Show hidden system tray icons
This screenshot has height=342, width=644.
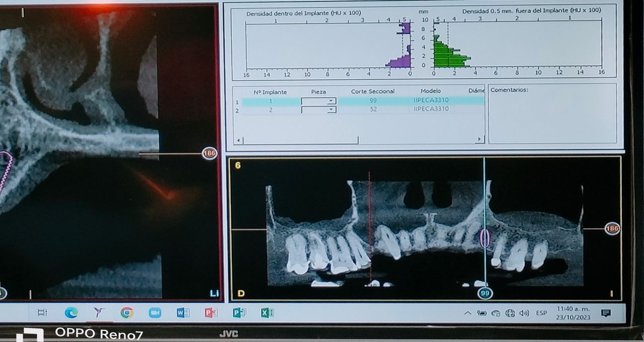coord(467,313)
